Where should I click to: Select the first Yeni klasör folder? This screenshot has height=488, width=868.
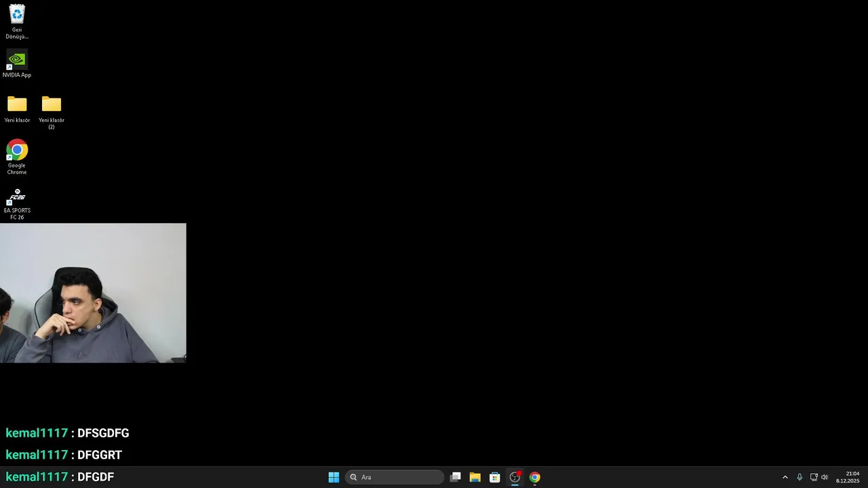point(17,109)
